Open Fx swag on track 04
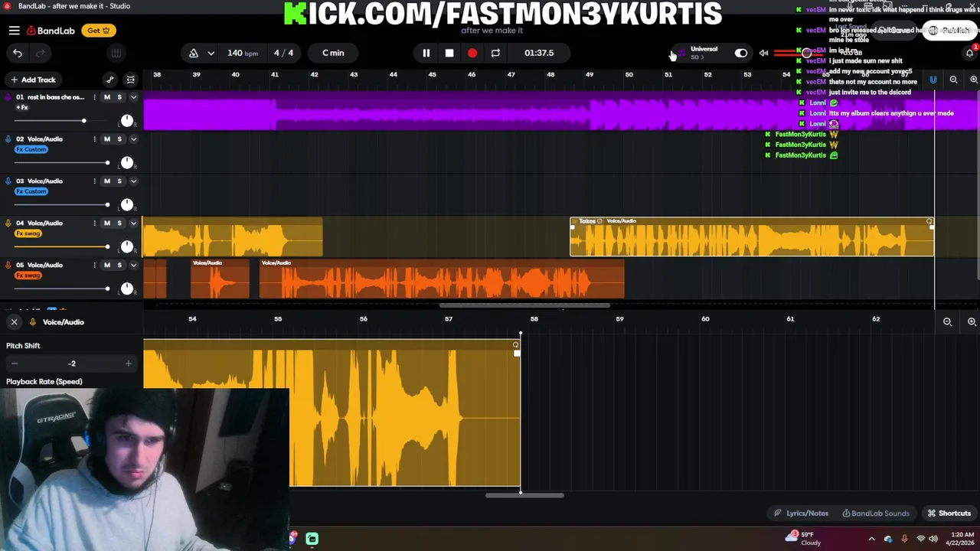 pos(28,233)
